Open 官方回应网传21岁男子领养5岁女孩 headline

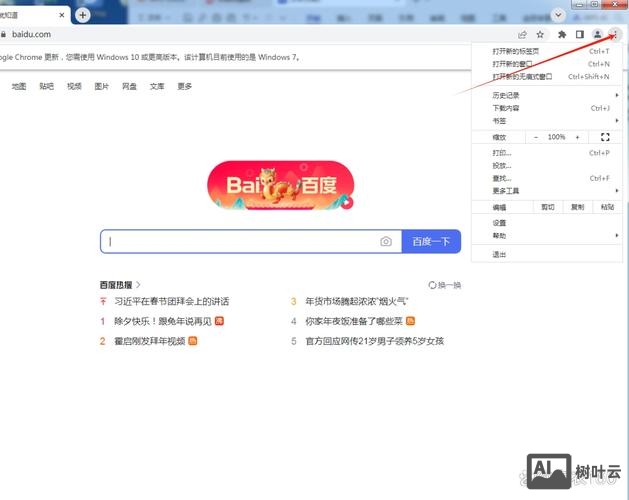[x=374, y=341]
